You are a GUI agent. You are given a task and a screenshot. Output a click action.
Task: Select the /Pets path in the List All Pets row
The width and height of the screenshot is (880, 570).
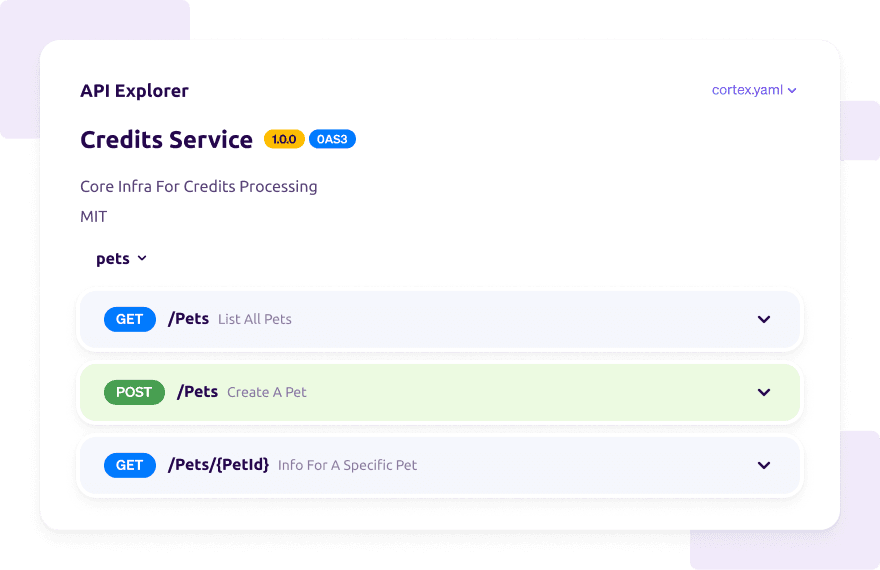[x=189, y=319]
